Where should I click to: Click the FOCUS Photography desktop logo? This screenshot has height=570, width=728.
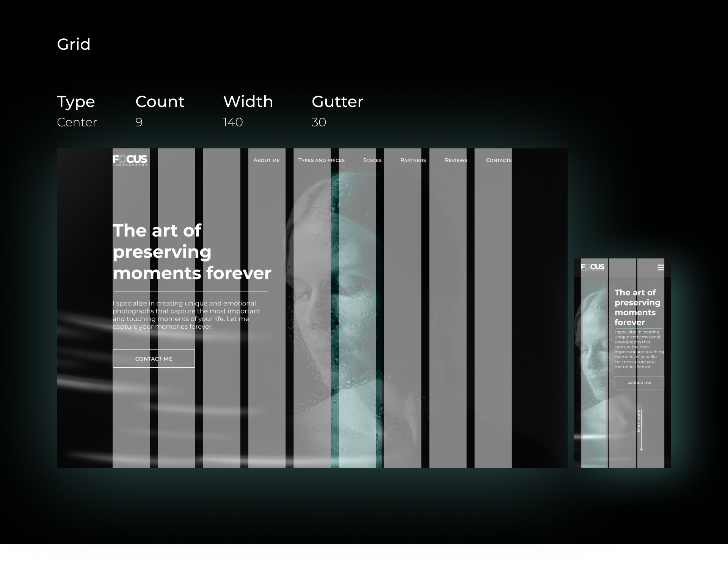point(130,160)
